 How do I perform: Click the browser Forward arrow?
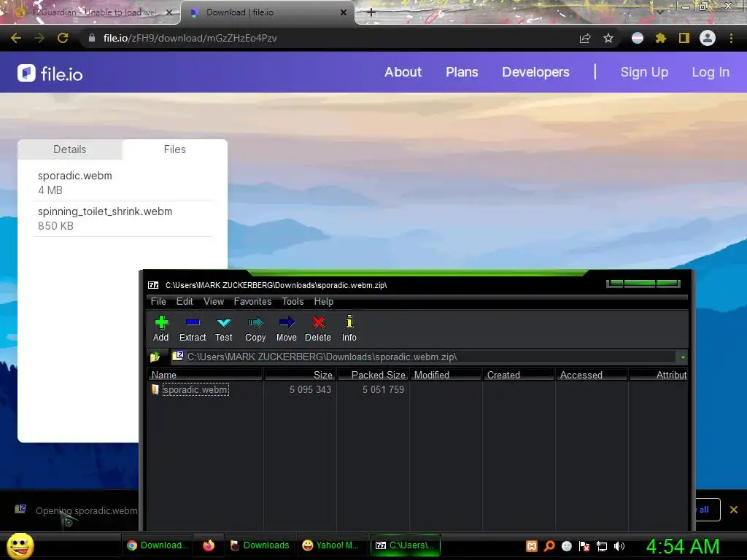39,38
